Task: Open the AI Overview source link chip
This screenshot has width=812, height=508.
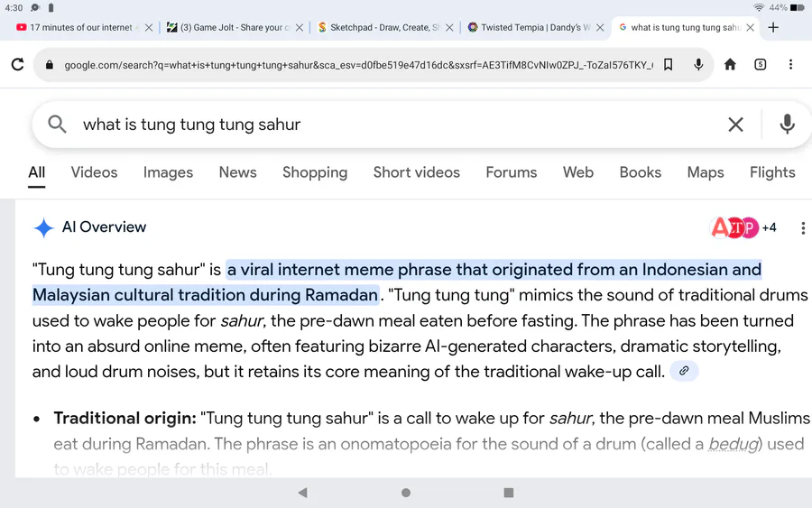Action: point(684,371)
